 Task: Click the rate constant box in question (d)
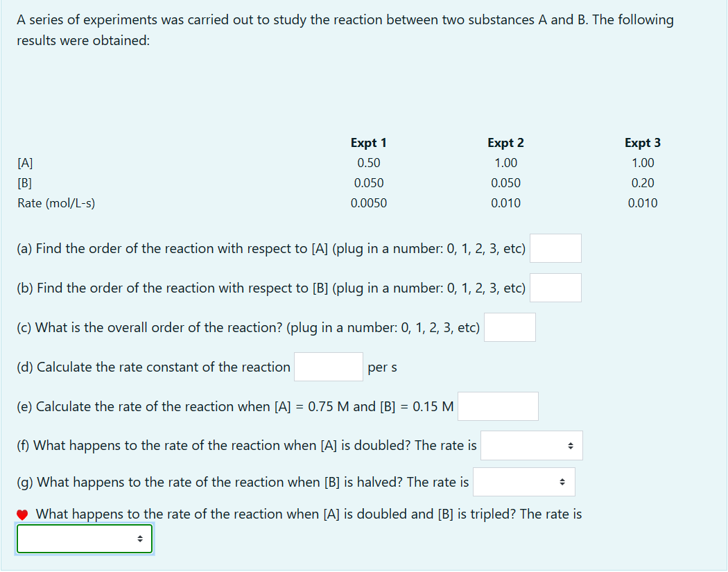(328, 366)
